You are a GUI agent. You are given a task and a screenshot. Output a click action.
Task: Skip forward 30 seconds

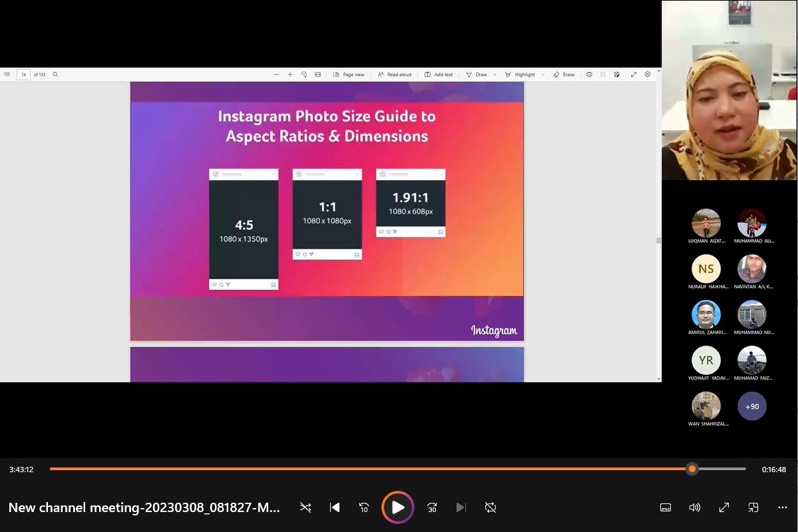[x=431, y=507]
